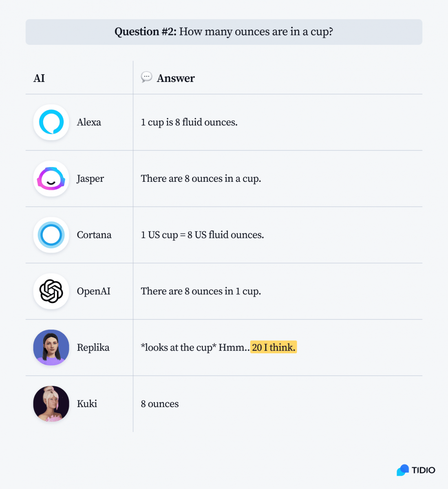Image resolution: width=448 pixels, height=489 pixels.
Task: Click the Question #2 header banner
Action: tap(224, 32)
